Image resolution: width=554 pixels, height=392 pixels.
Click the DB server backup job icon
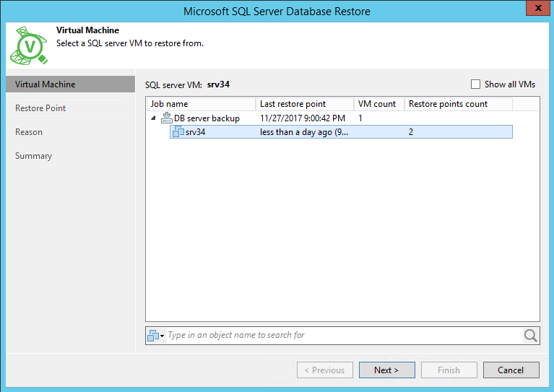tap(166, 118)
